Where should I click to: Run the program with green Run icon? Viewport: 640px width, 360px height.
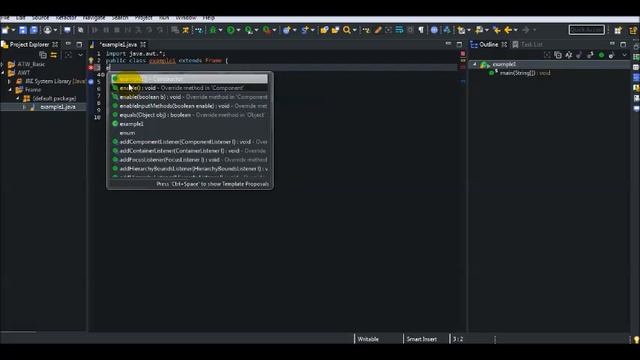click(231, 30)
